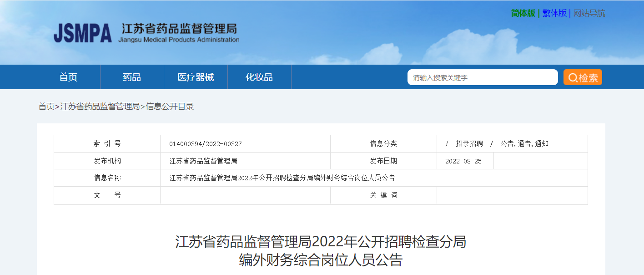Open 网站导航 site map link

(589, 13)
